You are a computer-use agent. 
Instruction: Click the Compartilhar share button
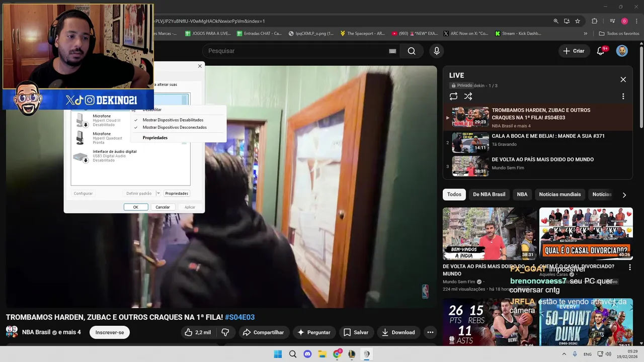(263, 332)
